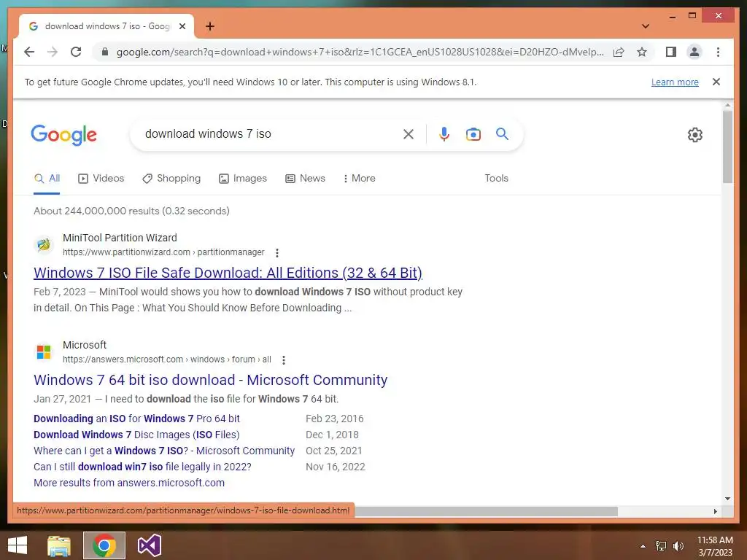
Task: Open Visual Studio from taskbar
Action: (150, 545)
